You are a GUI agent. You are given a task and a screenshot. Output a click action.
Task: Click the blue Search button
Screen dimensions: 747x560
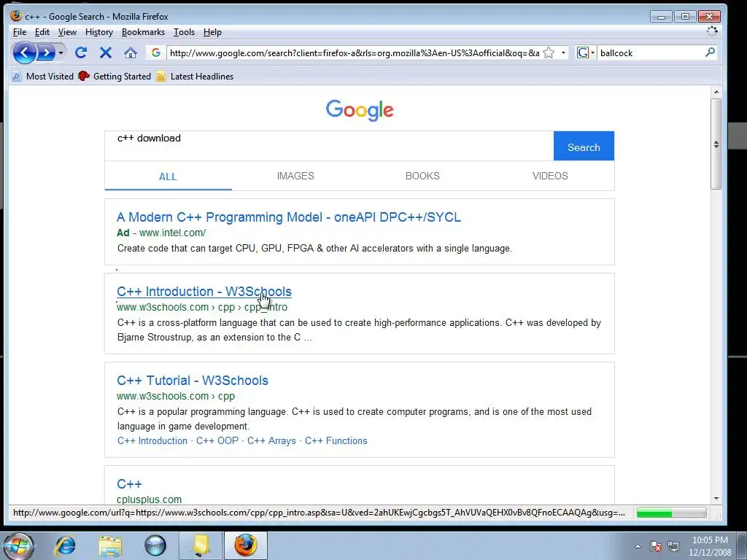(584, 146)
